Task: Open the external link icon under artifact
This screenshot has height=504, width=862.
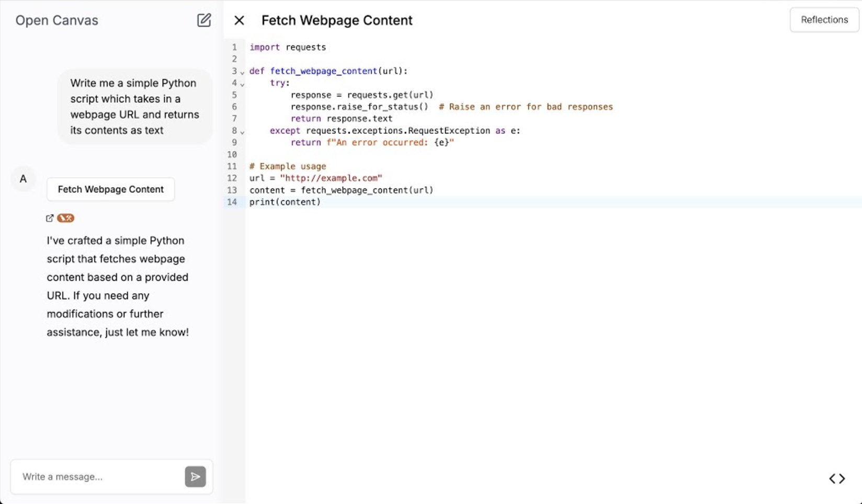Action: click(x=50, y=218)
